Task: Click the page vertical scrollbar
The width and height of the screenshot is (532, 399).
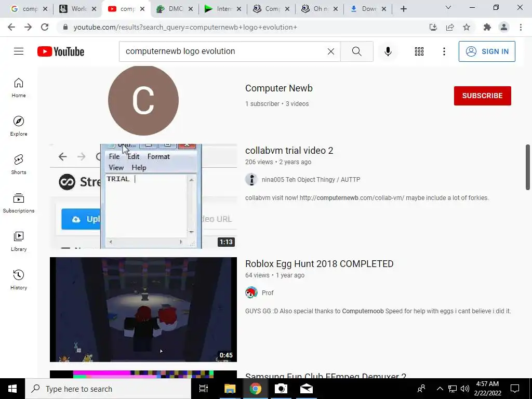Action: click(528, 167)
